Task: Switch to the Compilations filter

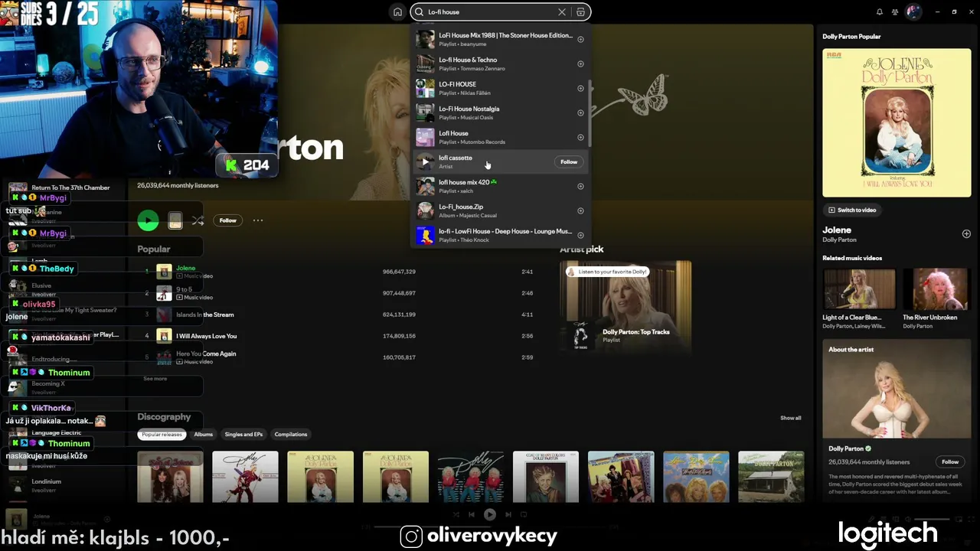Action: click(x=291, y=435)
